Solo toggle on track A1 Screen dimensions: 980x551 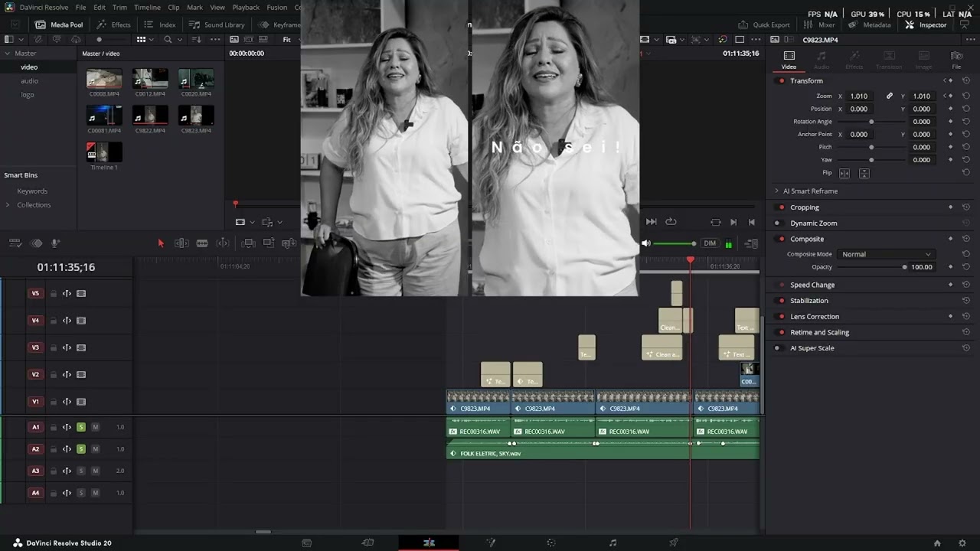81,427
